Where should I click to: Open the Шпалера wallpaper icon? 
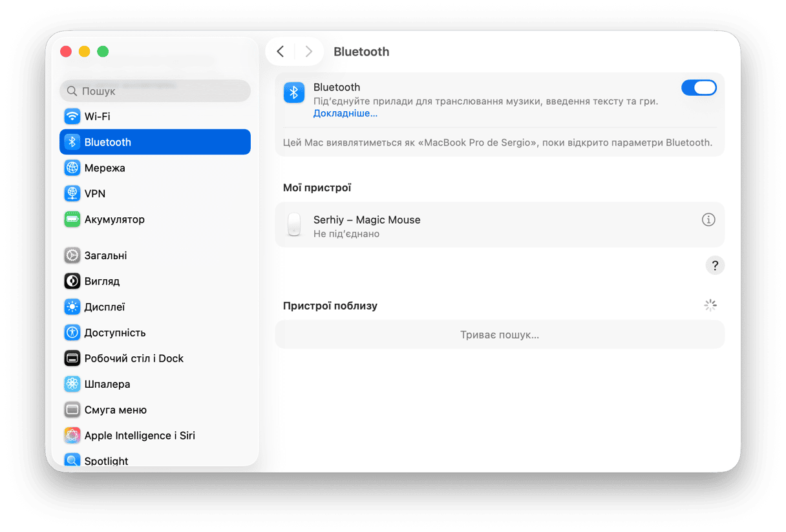coord(72,384)
